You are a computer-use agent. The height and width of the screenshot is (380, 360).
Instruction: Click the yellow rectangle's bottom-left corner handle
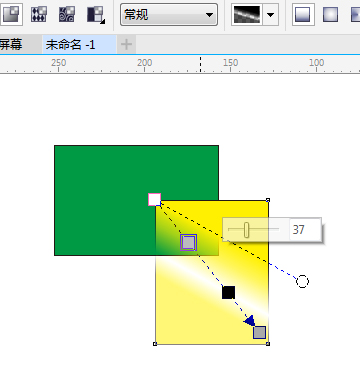[155, 344]
